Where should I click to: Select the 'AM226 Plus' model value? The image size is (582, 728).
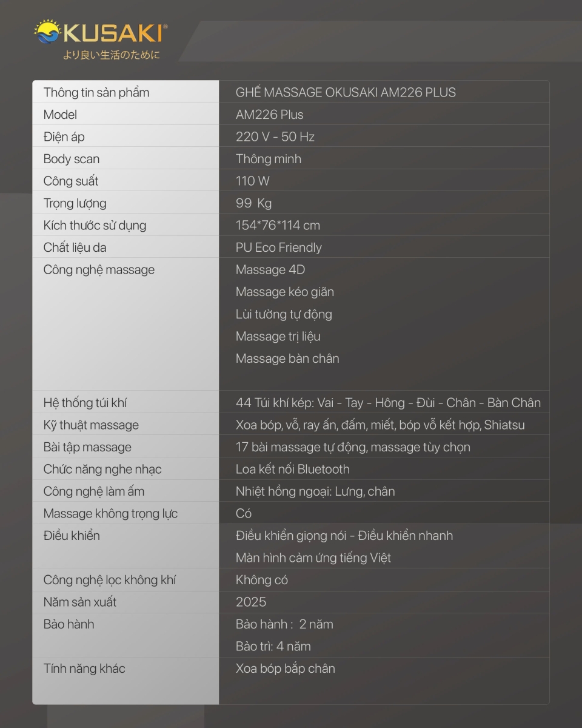pos(270,115)
